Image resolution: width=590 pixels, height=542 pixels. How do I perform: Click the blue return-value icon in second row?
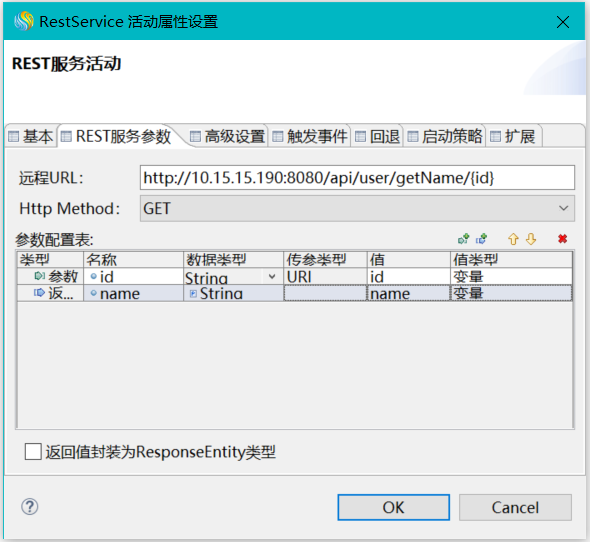[x=40, y=292]
